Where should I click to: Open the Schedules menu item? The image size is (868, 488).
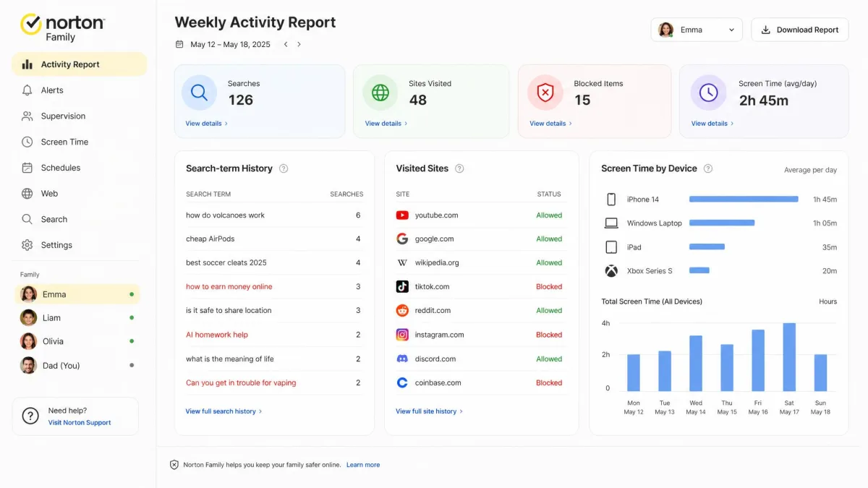click(80, 168)
